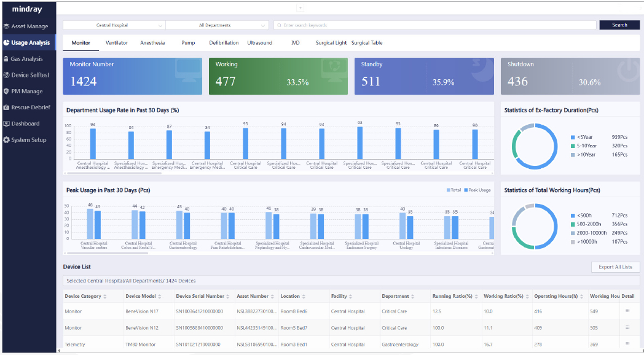The image size is (644, 355).
Task: Toggle the Total legend in Peak Usage chart
Action: click(454, 190)
